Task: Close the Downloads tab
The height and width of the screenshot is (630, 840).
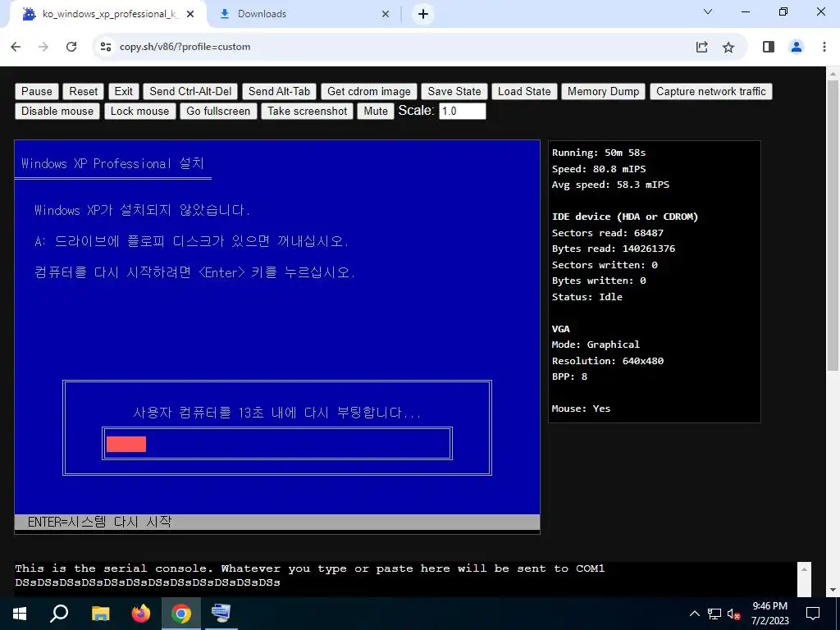Action: (386, 14)
